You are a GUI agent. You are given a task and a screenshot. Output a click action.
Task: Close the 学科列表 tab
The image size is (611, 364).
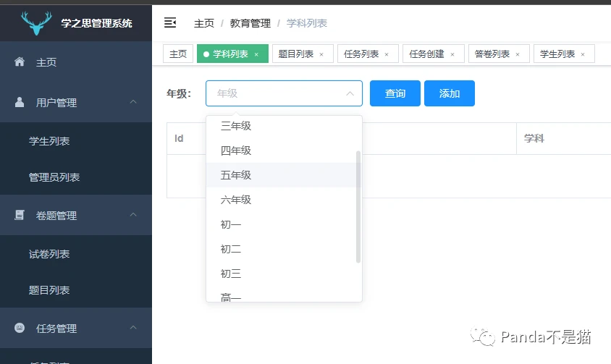click(x=256, y=54)
